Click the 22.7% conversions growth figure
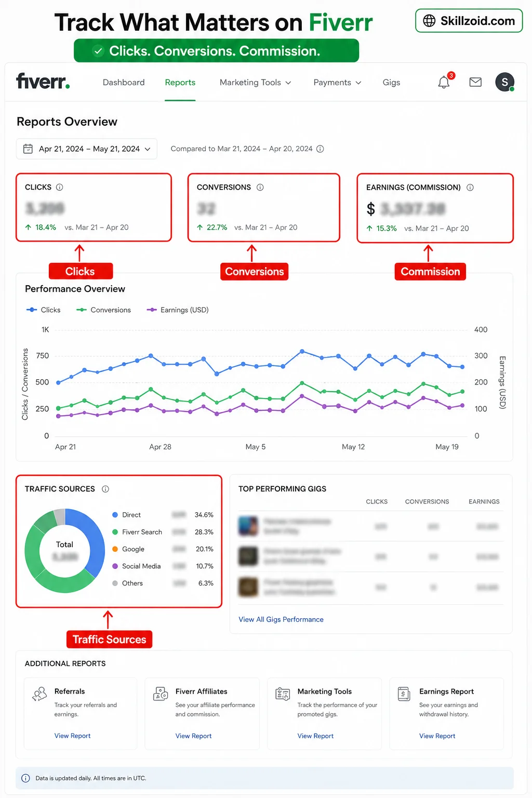Screen dimensions: 532x798 point(217,227)
